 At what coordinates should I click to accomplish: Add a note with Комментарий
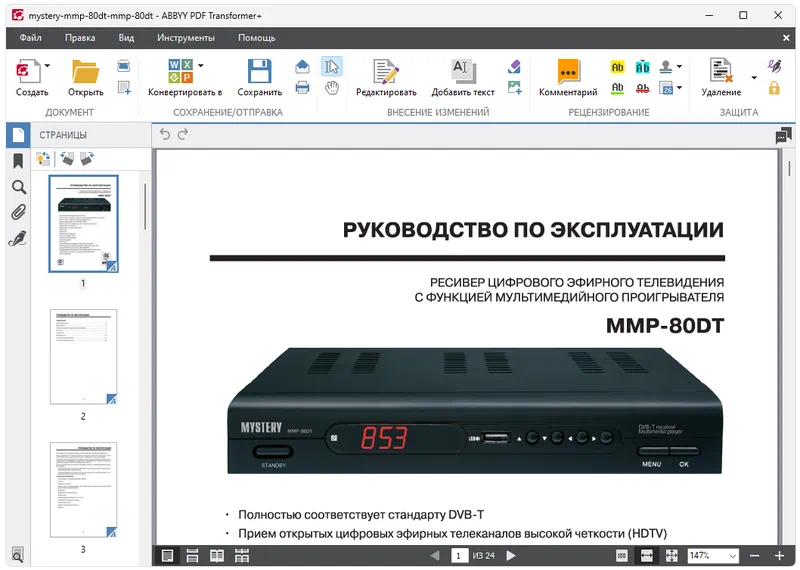[568, 72]
